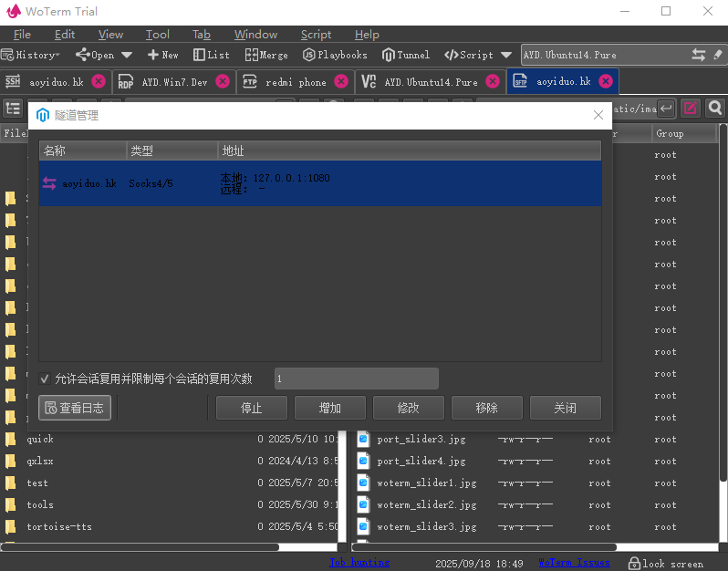Click the search magnifier icon
Screen dimensions: 728x571
pos(714,109)
